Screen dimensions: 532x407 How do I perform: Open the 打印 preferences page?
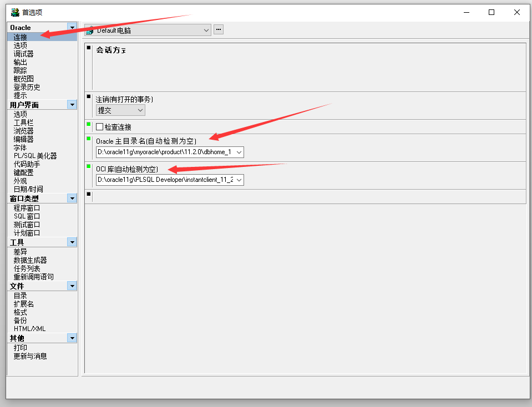coord(21,348)
